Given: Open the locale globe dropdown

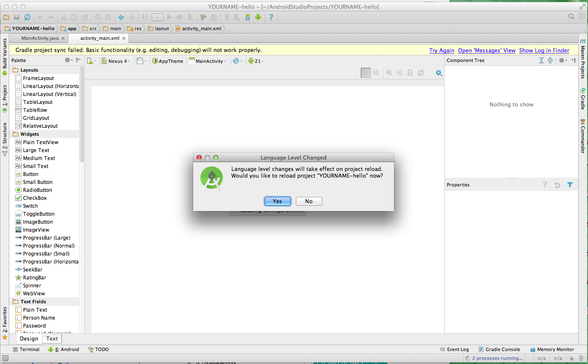Looking at the screenshot, I should tap(238, 61).
